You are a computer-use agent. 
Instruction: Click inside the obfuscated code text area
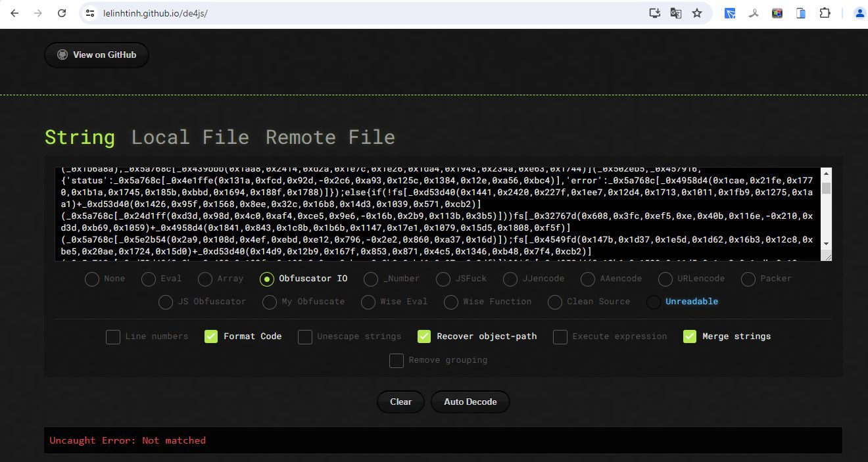437,214
